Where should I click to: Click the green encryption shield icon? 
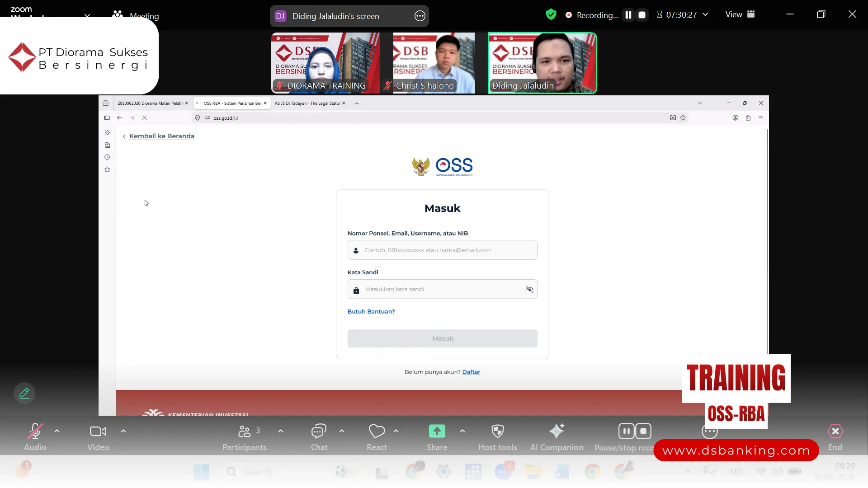click(551, 14)
